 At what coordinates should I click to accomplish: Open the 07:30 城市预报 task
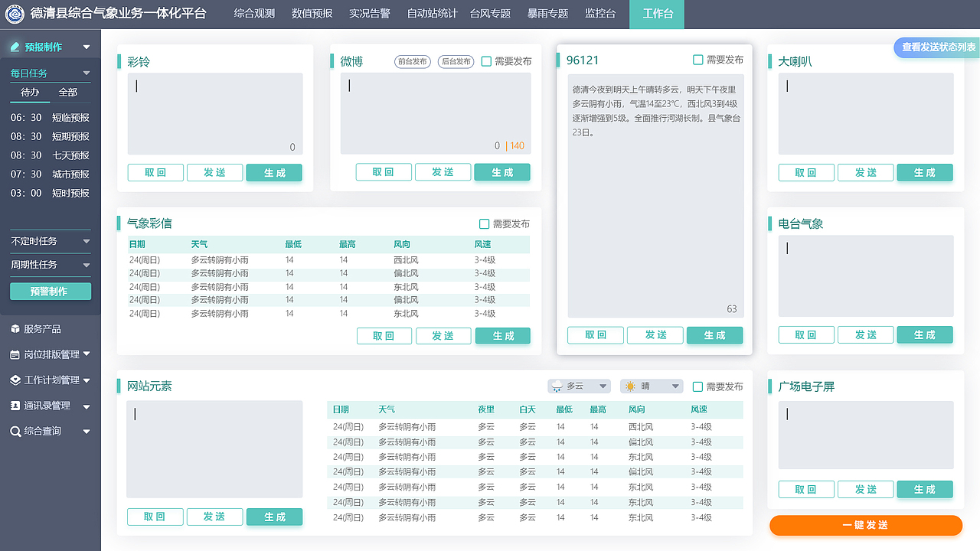(x=51, y=174)
